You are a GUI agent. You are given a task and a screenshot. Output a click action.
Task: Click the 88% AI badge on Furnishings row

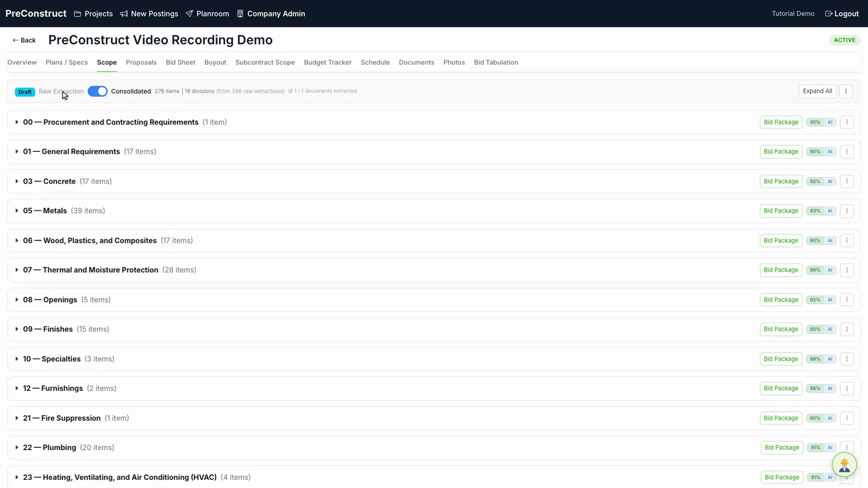click(821, 388)
